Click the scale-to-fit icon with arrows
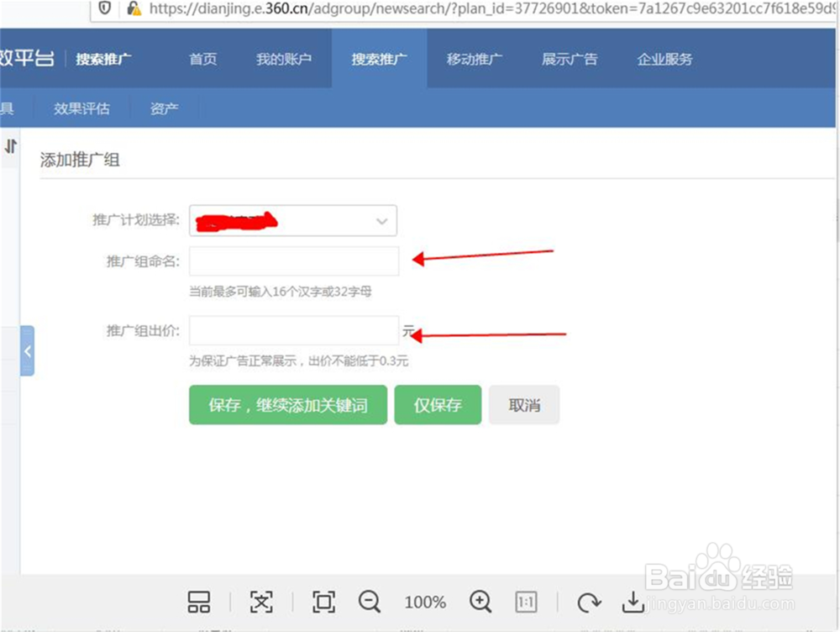This screenshot has height=632, width=840. pyautogui.click(x=261, y=602)
